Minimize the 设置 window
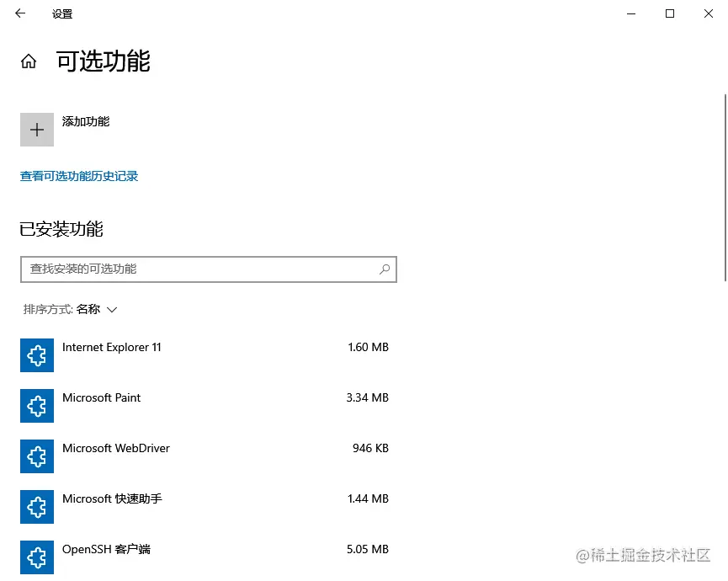This screenshot has height=581, width=728. (x=631, y=13)
